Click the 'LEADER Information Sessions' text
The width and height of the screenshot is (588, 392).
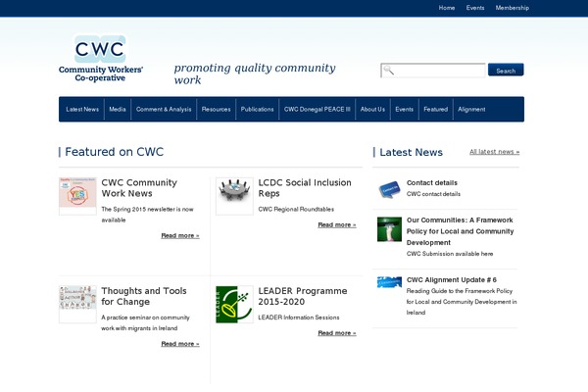click(x=299, y=318)
